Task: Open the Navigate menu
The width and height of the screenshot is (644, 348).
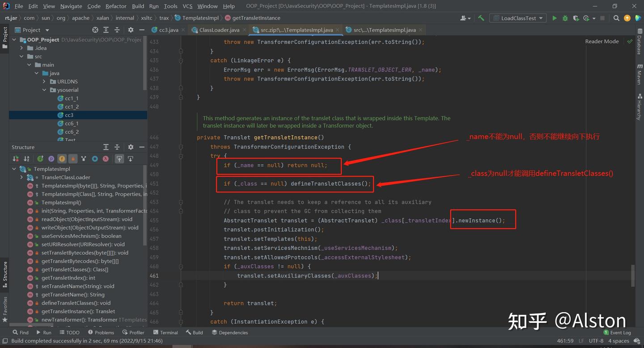Action: [72, 6]
